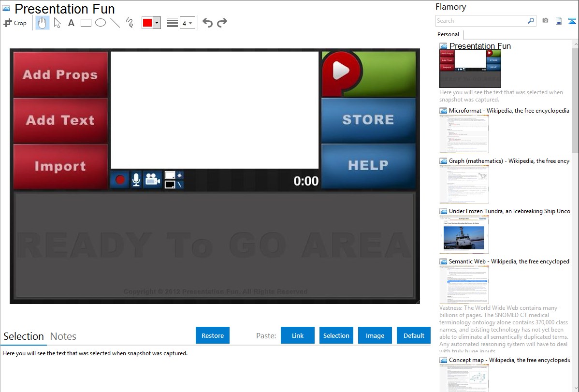The image size is (579, 392).
Task: Click the document page icon beside the camera
Action: click(x=559, y=21)
